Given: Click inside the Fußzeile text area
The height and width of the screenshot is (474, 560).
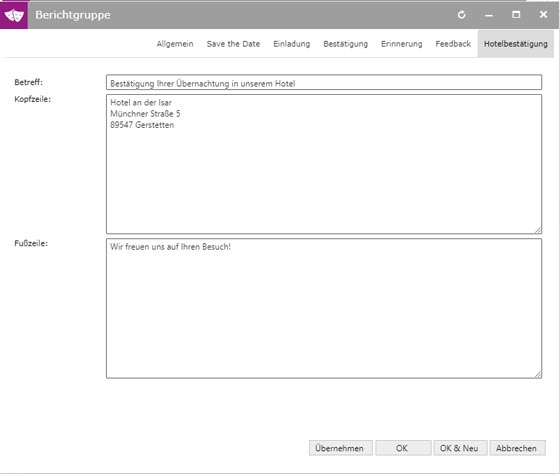Looking at the screenshot, I should pyautogui.click(x=324, y=309).
